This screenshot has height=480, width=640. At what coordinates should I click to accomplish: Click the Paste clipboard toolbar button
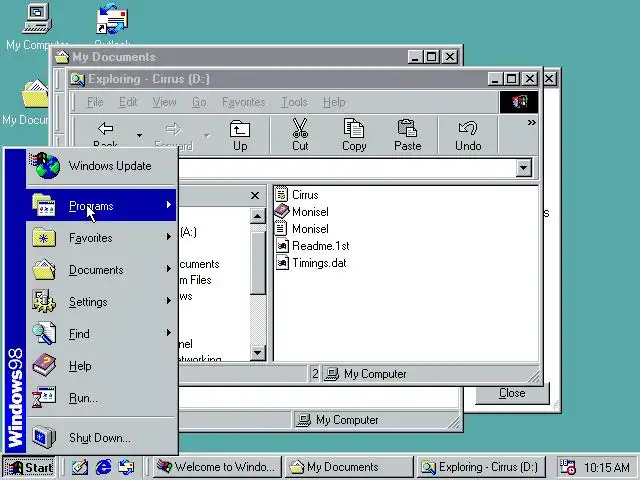(x=407, y=135)
